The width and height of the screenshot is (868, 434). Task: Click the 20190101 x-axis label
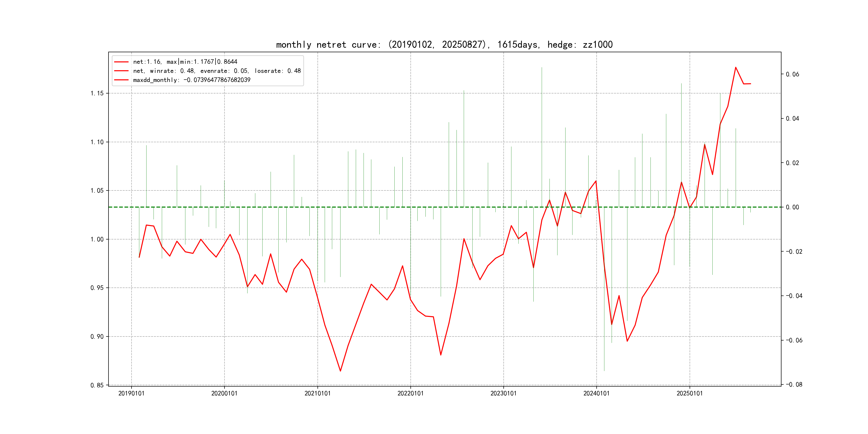[132, 393]
